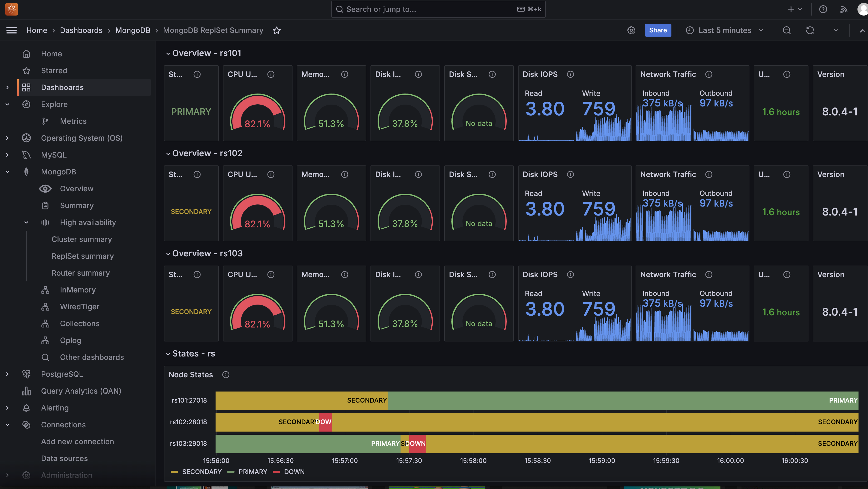The image size is (868, 489).
Task: Open Metrics under Explore
Action: [x=73, y=121]
